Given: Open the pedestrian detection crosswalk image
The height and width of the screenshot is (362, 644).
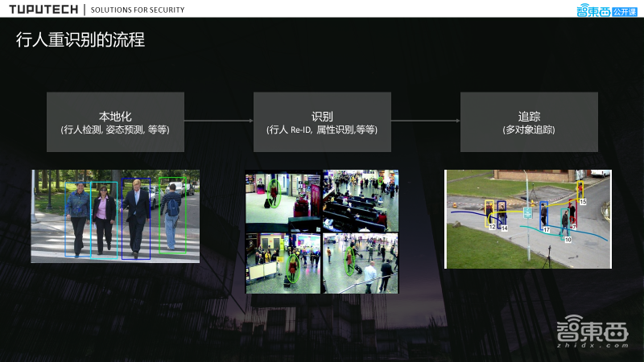Looking at the screenshot, I should (x=115, y=216).
